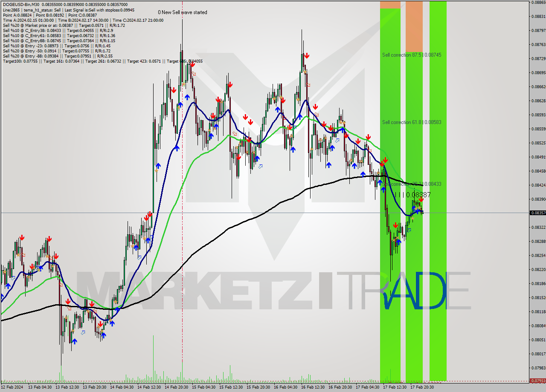The image size is (546, 392).
Task: Click the 0.08729 price axis label
Action: pyautogui.click(x=538, y=58)
